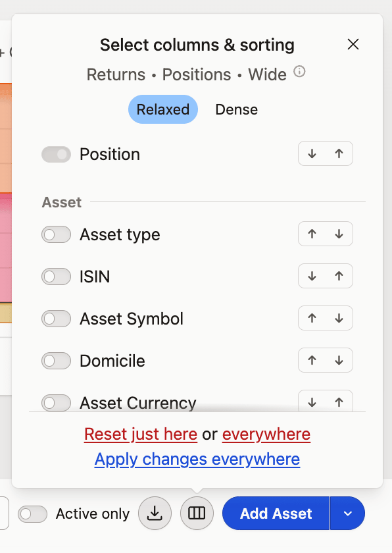Image resolution: width=392 pixels, height=553 pixels.
Task: Click the info icon next to Wide
Action: click(299, 72)
